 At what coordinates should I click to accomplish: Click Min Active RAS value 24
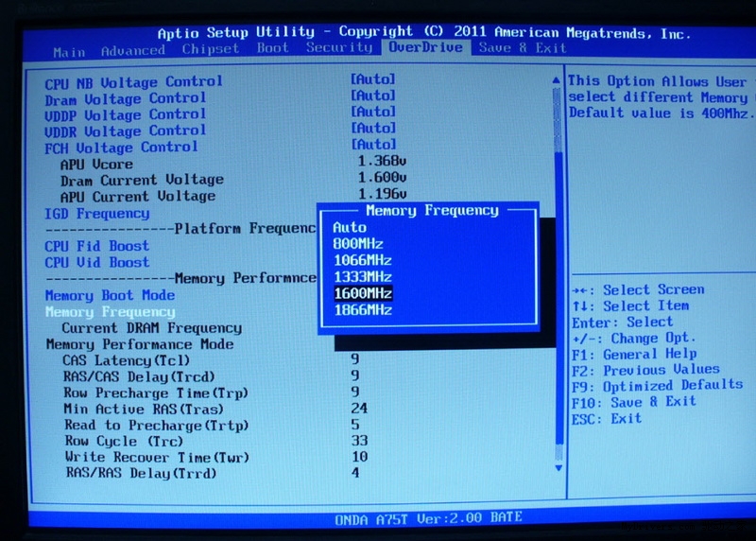click(x=359, y=409)
